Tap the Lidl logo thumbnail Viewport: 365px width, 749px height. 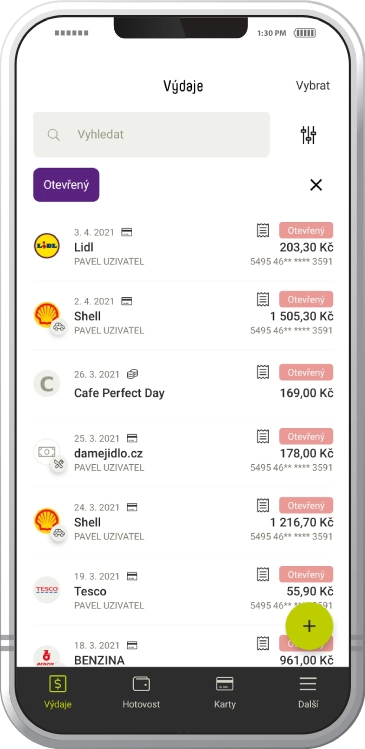[x=47, y=246]
